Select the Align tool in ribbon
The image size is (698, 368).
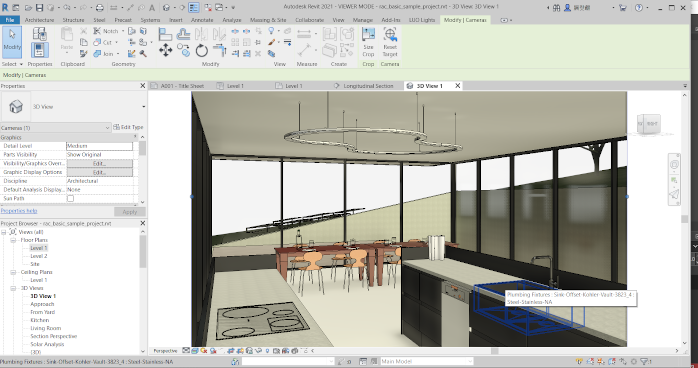165,34
